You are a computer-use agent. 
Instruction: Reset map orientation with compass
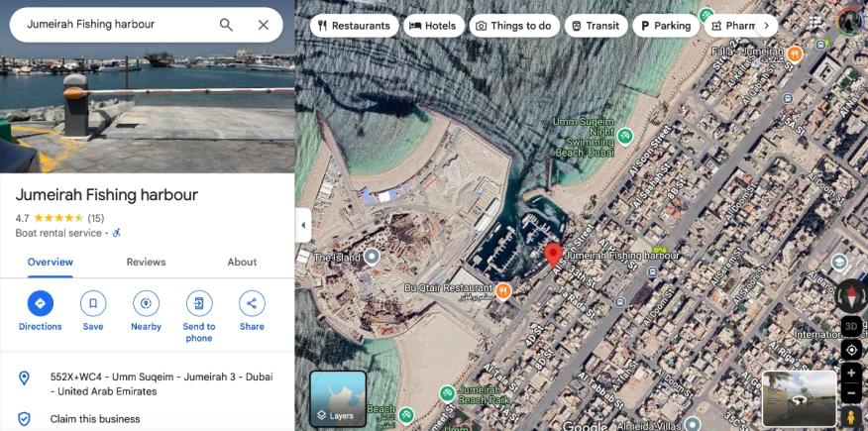[x=851, y=295]
